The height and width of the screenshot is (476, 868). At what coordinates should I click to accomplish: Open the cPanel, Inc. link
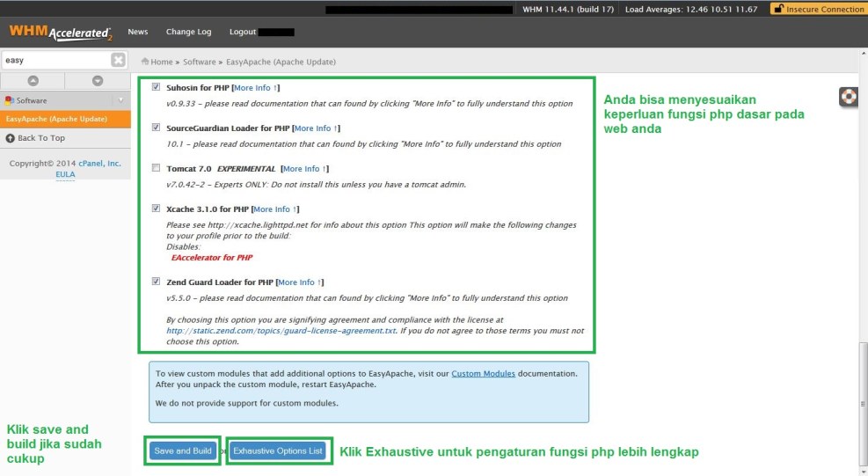point(99,164)
